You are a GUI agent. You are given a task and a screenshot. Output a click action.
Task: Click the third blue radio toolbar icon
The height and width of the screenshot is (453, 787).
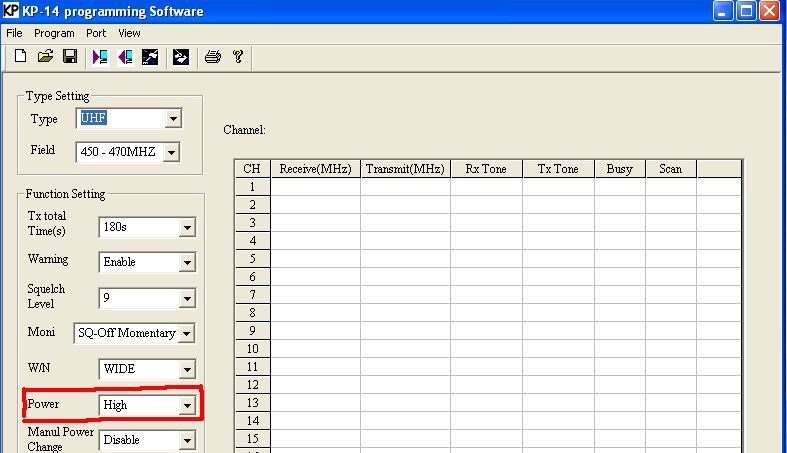pyautogui.click(x=150, y=57)
